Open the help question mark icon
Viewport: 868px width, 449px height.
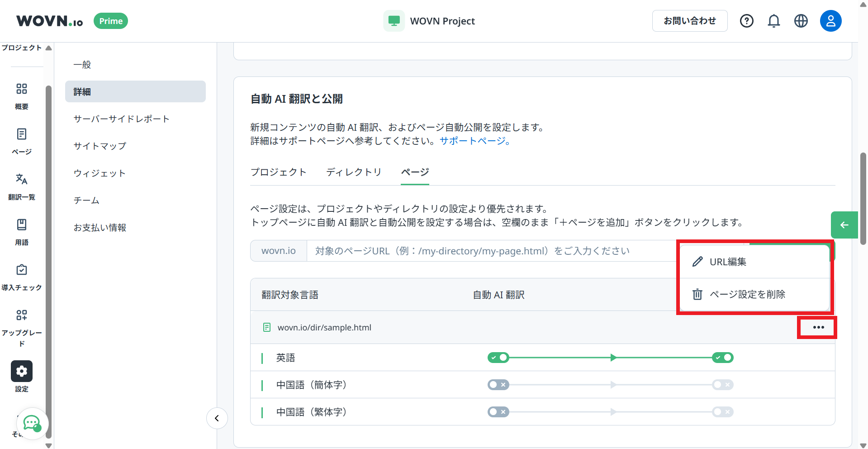(746, 21)
